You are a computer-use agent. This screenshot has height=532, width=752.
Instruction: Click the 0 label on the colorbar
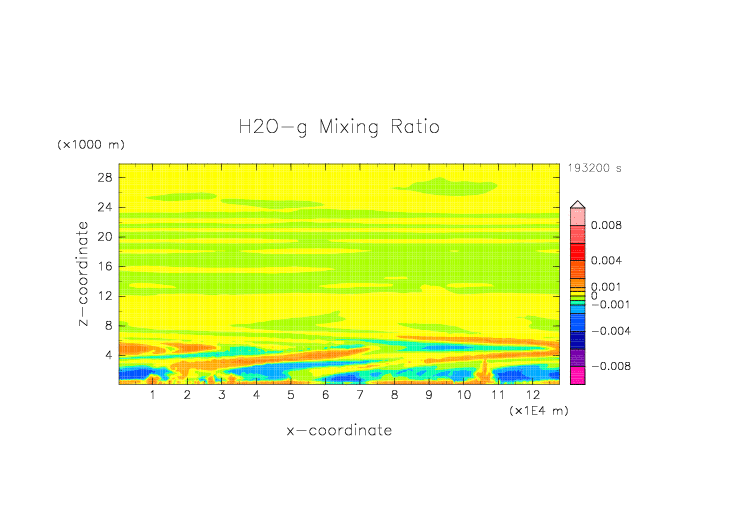593,296
